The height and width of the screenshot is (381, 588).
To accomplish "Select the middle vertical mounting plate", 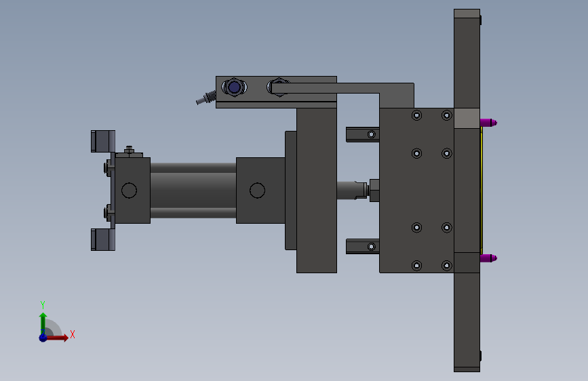I will point(317,190).
